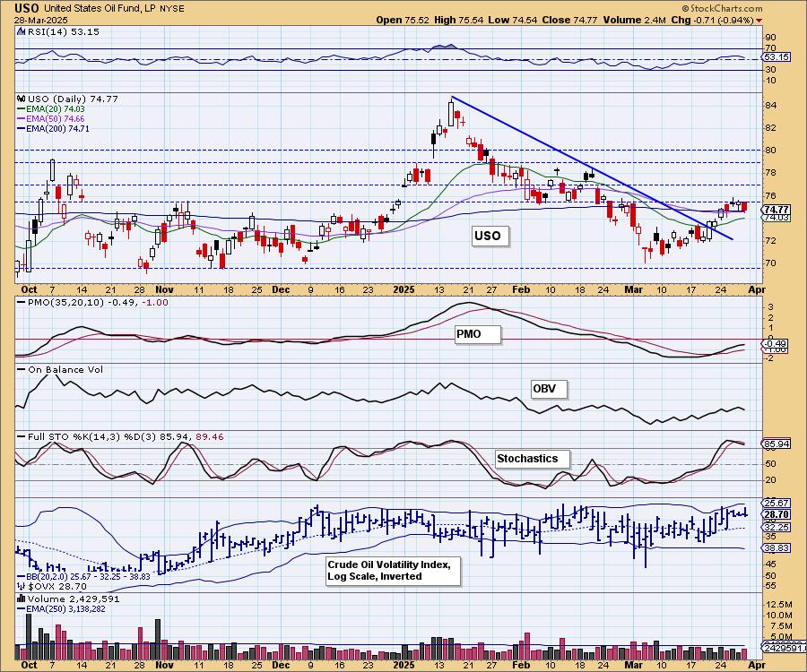Click the 85.94 stochastic value tag
The height and width of the screenshot is (672, 807).
coord(777,444)
